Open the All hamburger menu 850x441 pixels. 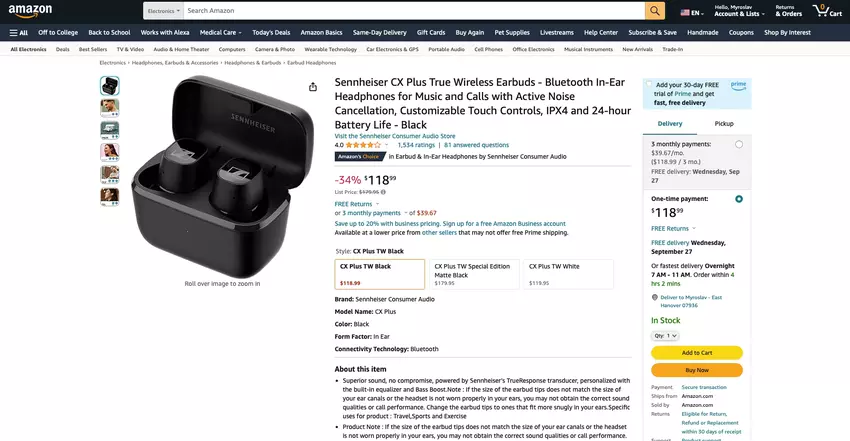tap(18, 33)
